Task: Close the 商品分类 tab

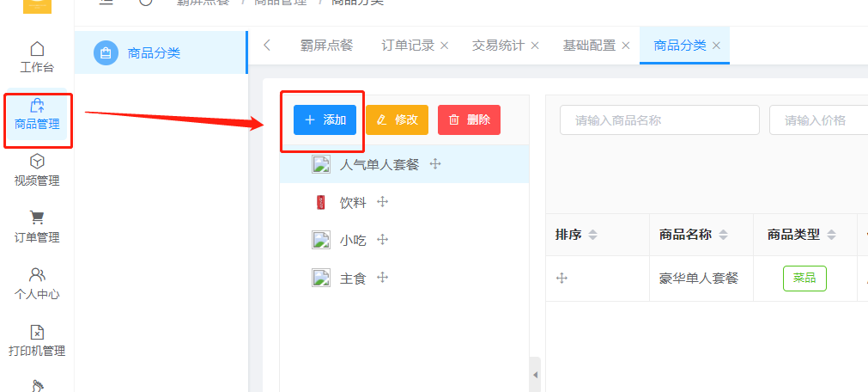Action: (x=716, y=46)
